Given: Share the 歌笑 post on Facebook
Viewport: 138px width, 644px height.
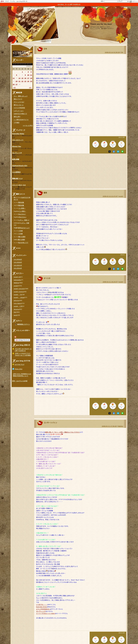Looking at the screenshot, I should click(x=114, y=269).
